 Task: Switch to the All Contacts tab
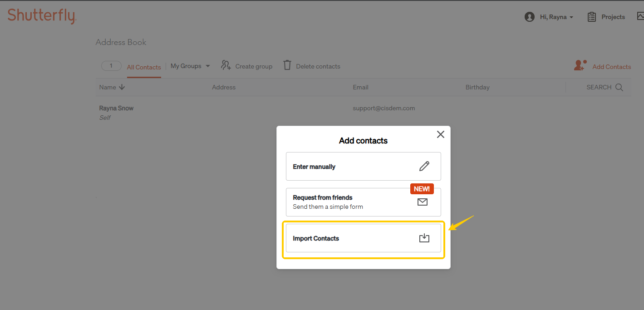coord(144,67)
